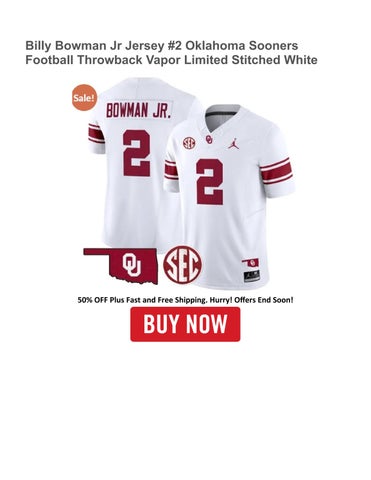Click the black Jordan label on the jersey hem
The width and height of the screenshot is (371, 480).
252,277
